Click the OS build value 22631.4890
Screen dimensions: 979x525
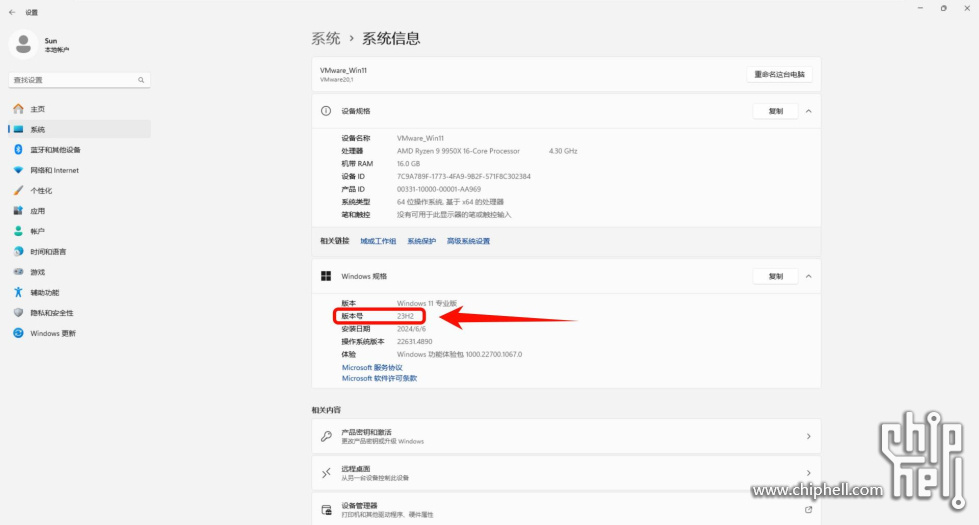415,341
